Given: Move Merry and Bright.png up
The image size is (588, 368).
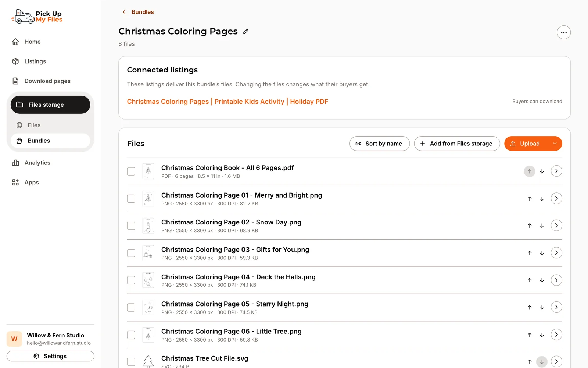Looking at the screenshot, I should point(530,199).
